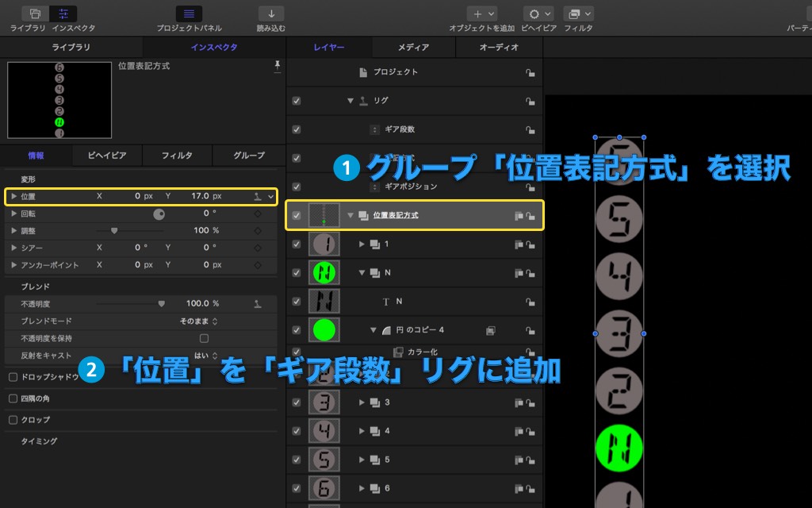812x508 pixels.
Task: Switch to the レイヤー tab
Action: pos(329,47)
